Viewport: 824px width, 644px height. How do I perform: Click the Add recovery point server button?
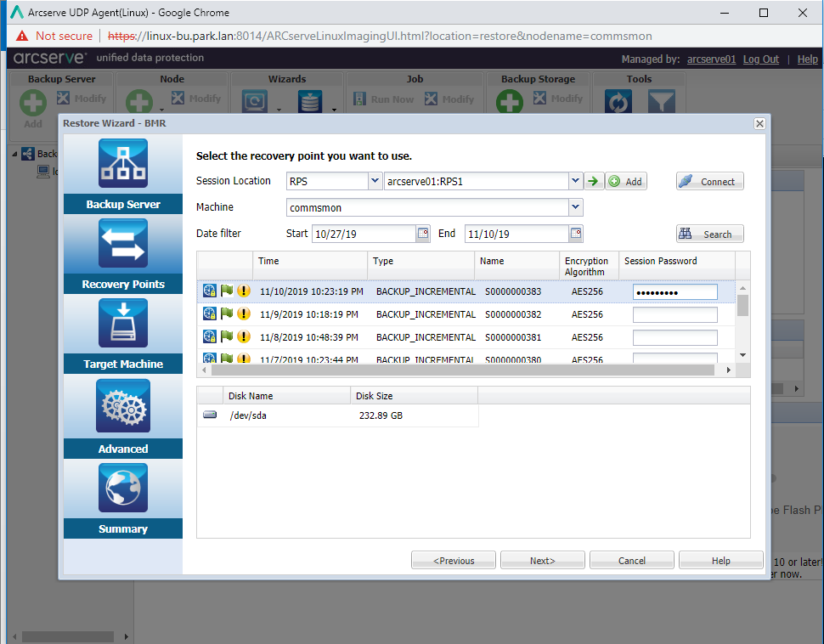[x=626, y=181]
